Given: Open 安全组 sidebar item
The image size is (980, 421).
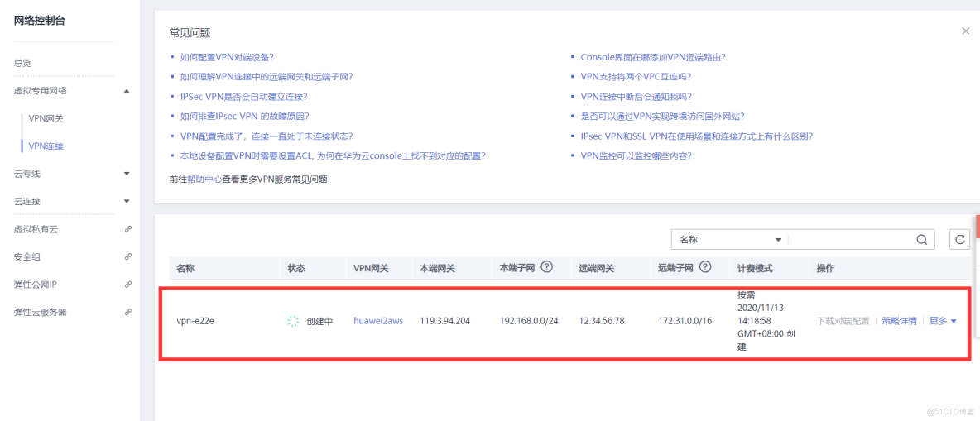Looking at the screenshot, I should (x=26, y=256).
